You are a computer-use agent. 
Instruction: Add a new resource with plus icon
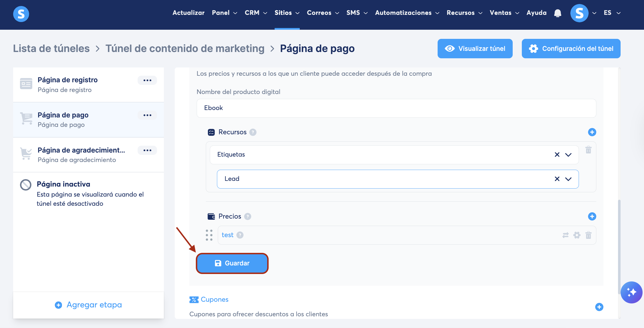[x=592, y=132]
